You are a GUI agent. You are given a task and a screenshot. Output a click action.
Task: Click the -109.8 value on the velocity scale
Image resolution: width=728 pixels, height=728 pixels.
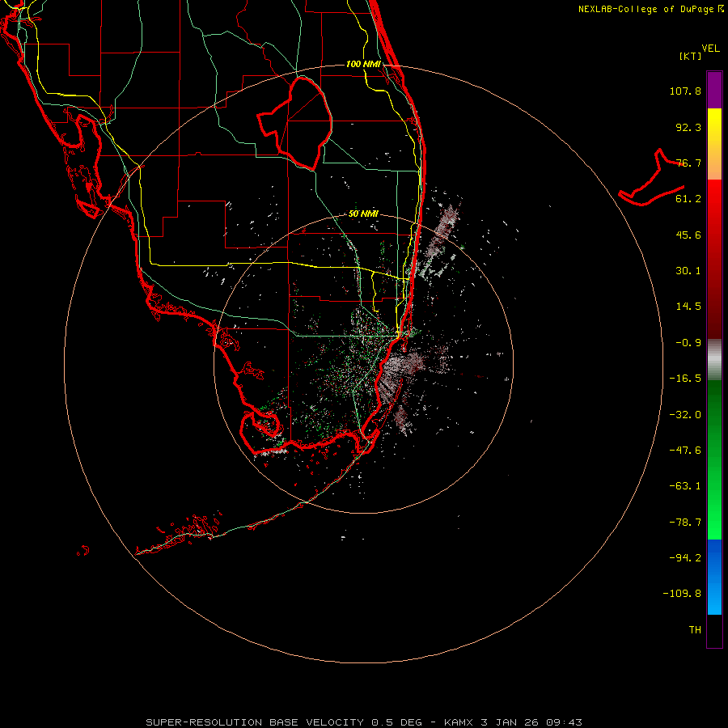[x=682, y=594]
